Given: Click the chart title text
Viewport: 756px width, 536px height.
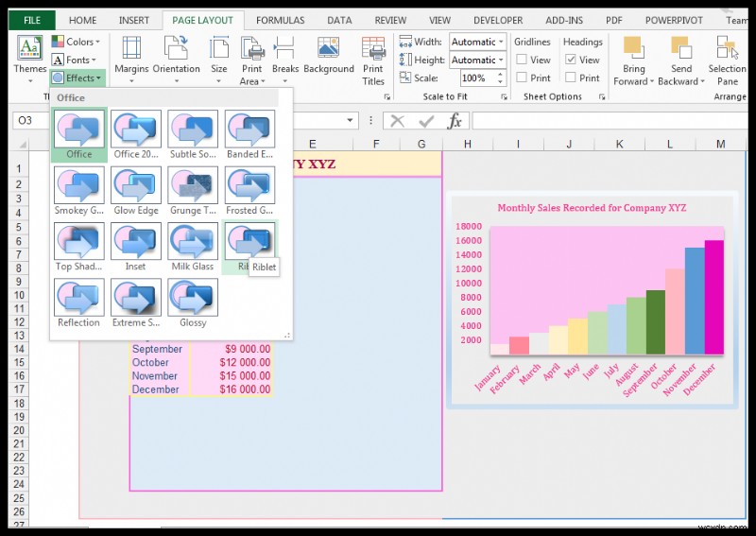Looking at the screenshot, I should click(592, 208).
